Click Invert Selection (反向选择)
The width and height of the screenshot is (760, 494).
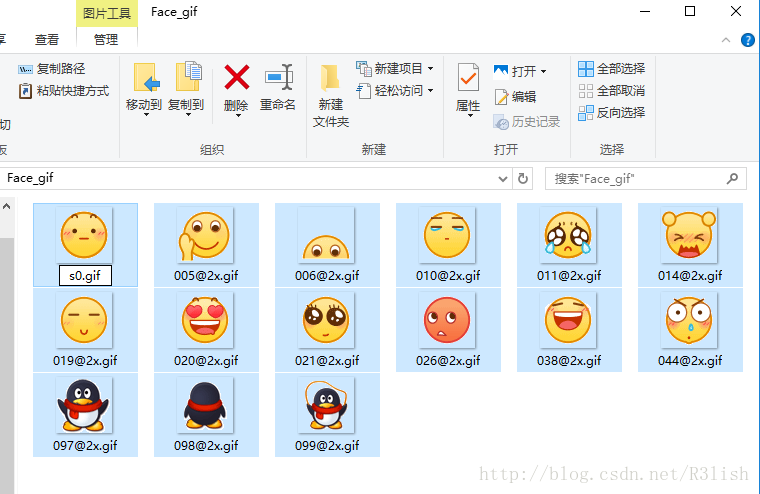612,113
